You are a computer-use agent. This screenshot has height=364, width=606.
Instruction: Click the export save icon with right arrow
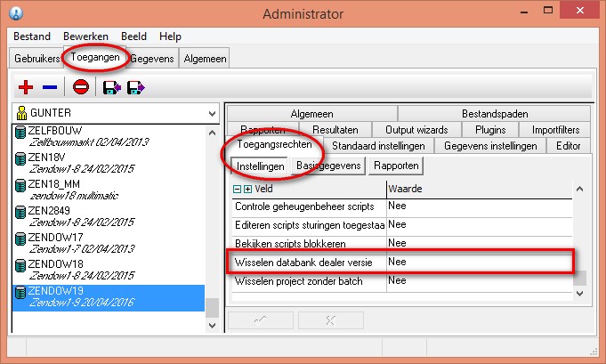[x=135, y=88]
